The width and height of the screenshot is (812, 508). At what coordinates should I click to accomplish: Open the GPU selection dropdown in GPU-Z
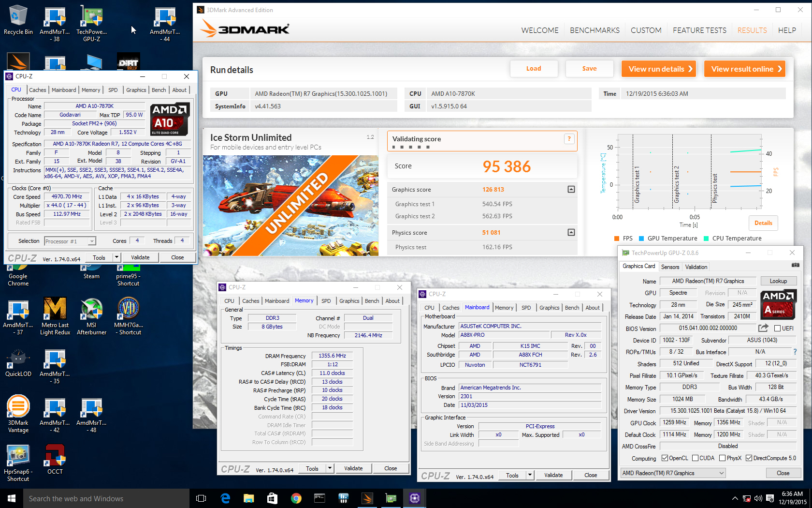(x=673, y=473)
